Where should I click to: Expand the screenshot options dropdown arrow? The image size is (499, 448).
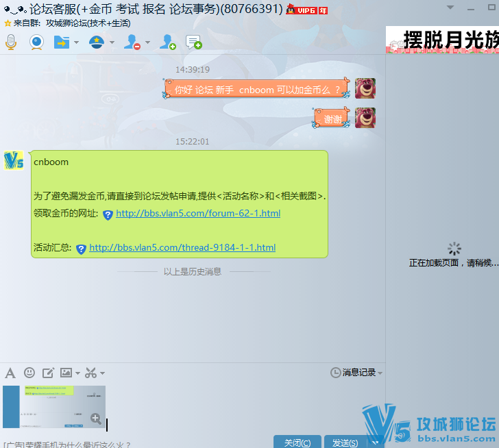tap(103, 373)
